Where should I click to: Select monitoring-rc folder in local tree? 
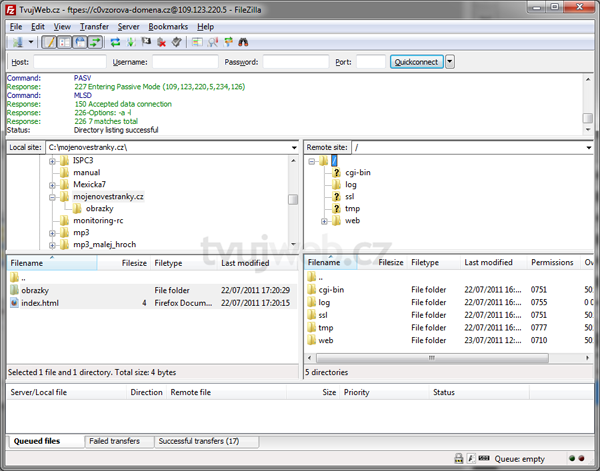pos(98,220)
